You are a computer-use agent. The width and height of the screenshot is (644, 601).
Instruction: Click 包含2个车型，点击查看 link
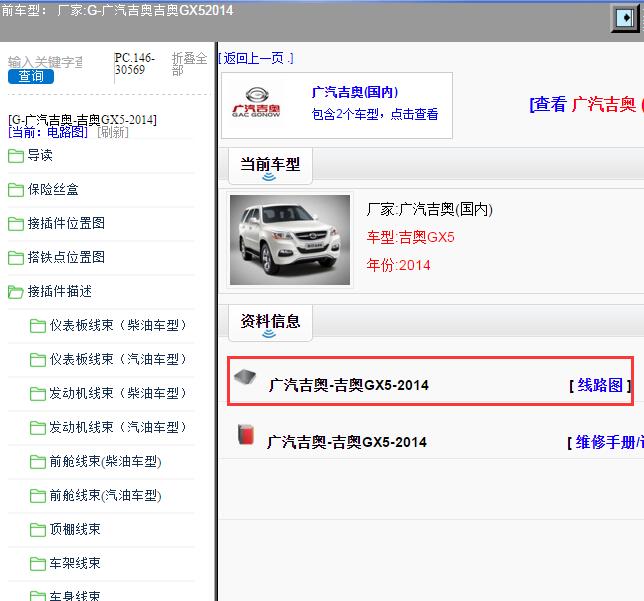[x=375, y=114]
